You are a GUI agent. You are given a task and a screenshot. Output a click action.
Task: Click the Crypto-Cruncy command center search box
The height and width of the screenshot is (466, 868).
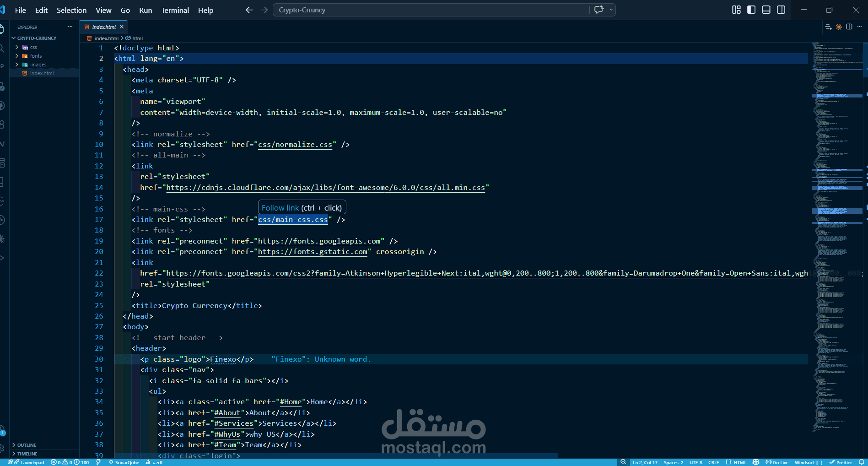click(x=431, y=10)
